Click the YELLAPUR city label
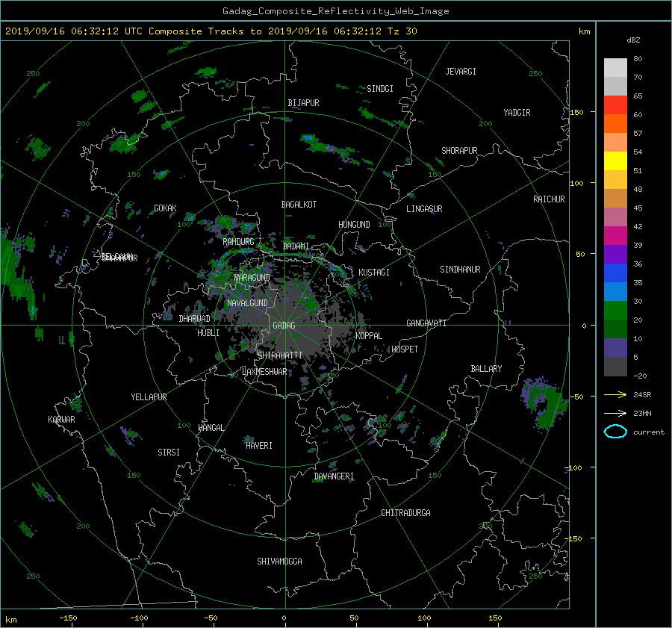Screen dimensions: 672x628 point(149,397)
